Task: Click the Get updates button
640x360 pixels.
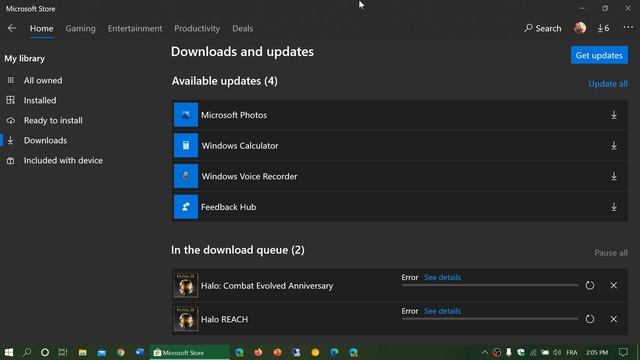Action: coord(599,55)
